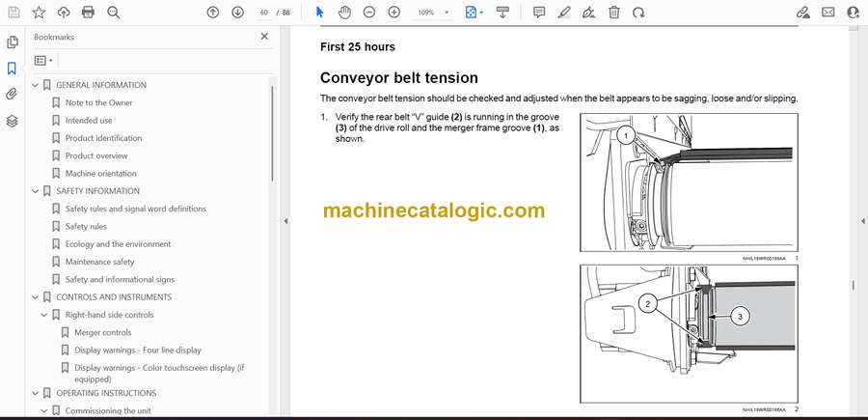Collapse GENERAL INFORMATION bookmark section

36,85
